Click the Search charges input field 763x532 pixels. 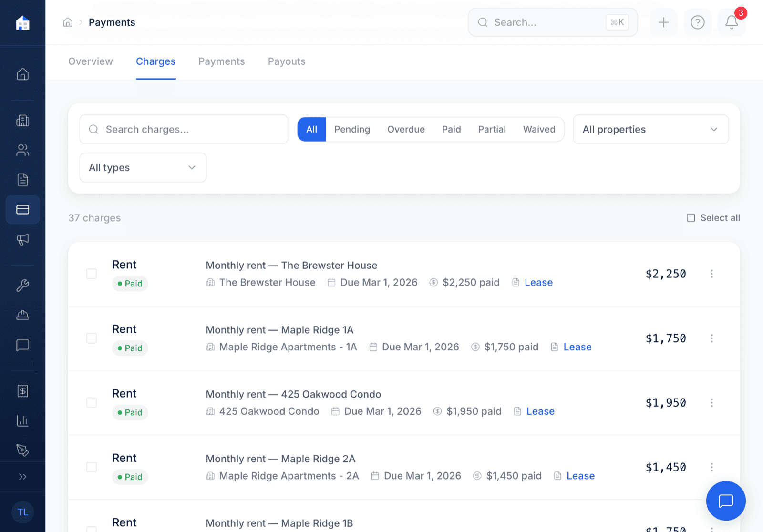pos(184,129)
